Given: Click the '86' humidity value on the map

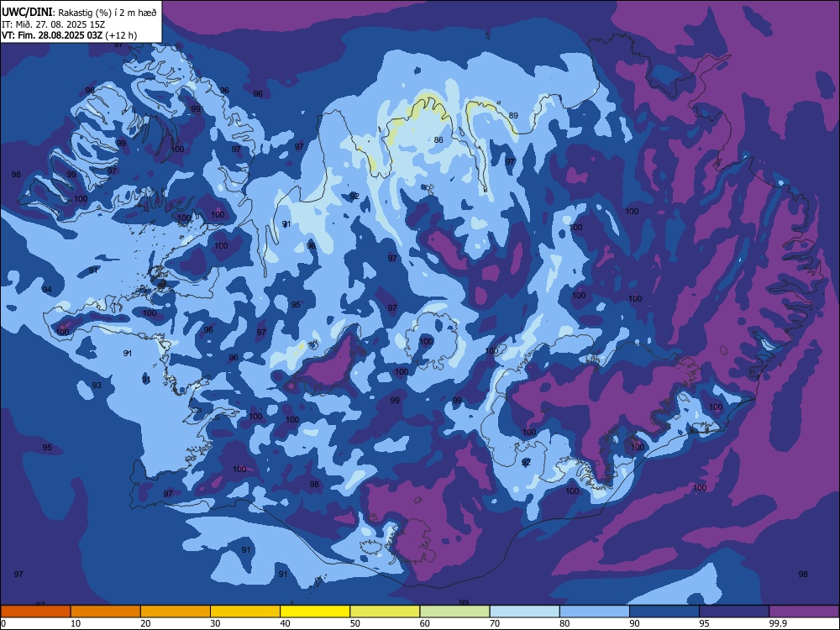Looking at the screenshot, I should [x=438, y=139].
